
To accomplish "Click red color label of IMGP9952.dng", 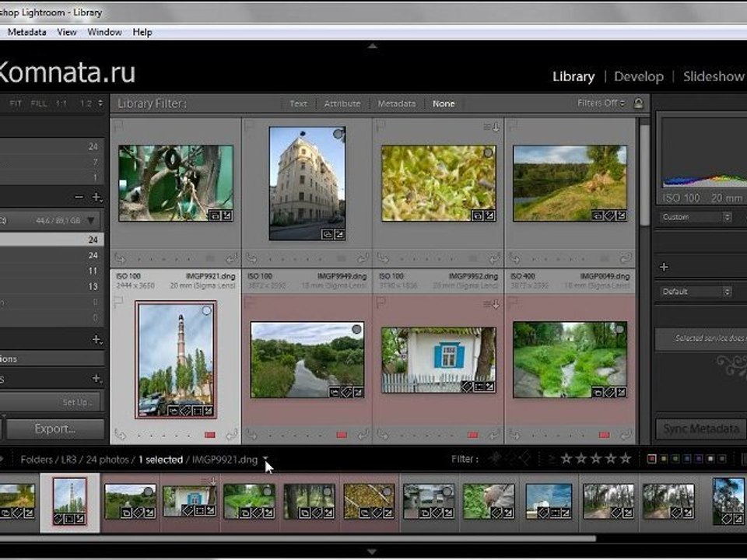I will pyautogui.click(x=472, y=435).
